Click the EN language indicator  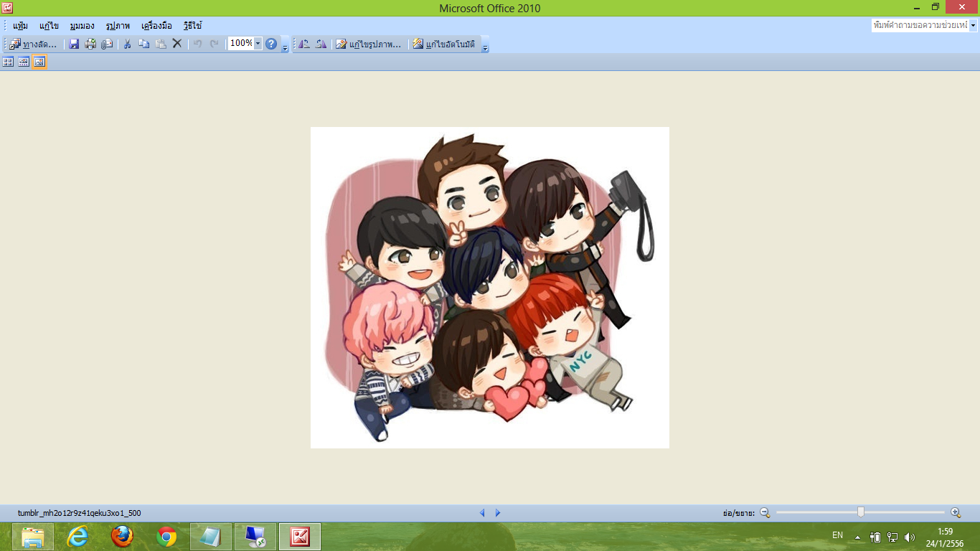click(x=838, y=535)
